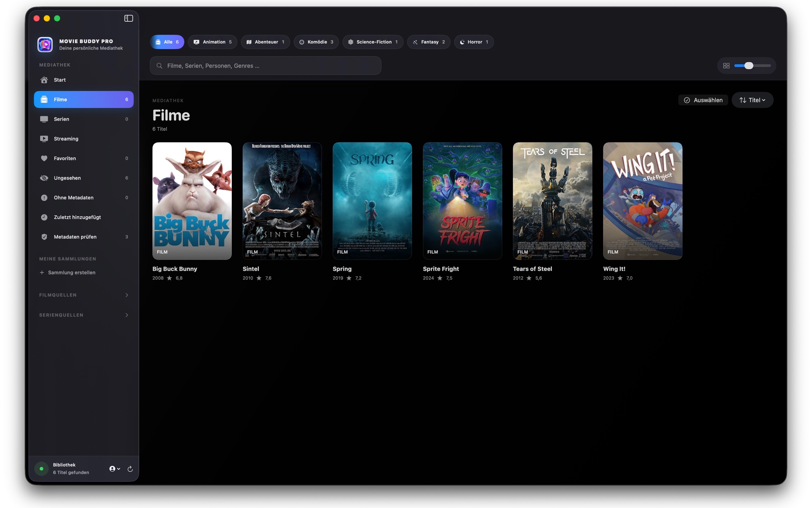Screen dimensions: 812x508
Task: Click the Movie Buddy Pro app logo
Action: pos(45,44)
